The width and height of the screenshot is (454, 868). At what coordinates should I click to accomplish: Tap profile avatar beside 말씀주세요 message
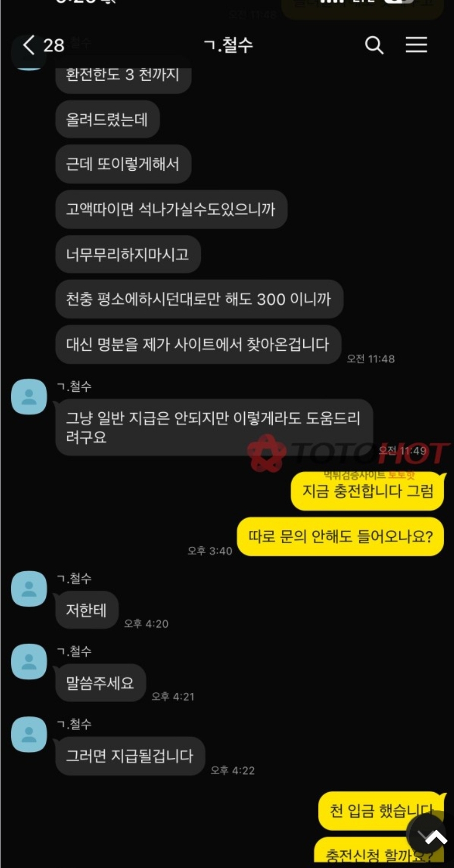(x=29, y=662)
